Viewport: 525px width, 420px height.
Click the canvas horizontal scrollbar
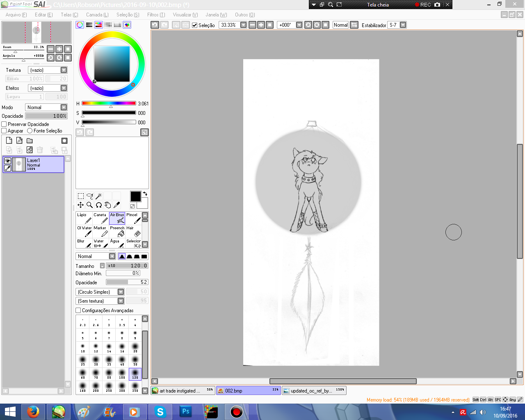(343, 381)
